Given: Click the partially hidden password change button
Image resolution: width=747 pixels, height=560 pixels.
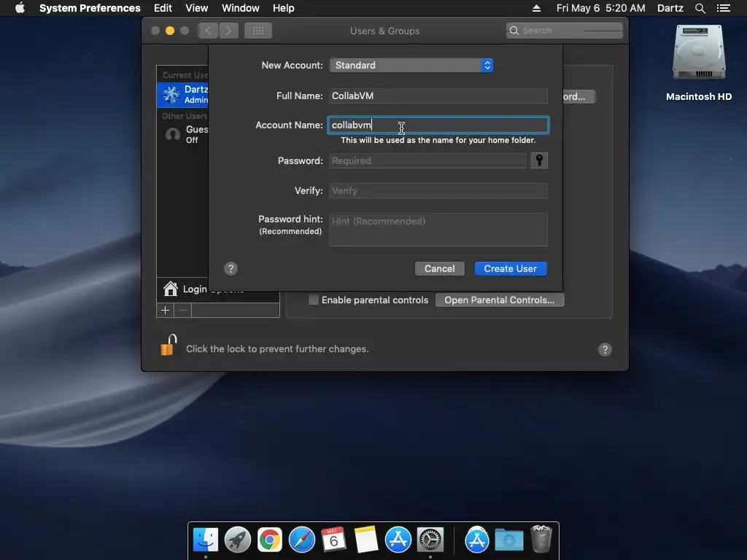Looking at the screenshot, I should pyautogui.click(x=578, y=97).
